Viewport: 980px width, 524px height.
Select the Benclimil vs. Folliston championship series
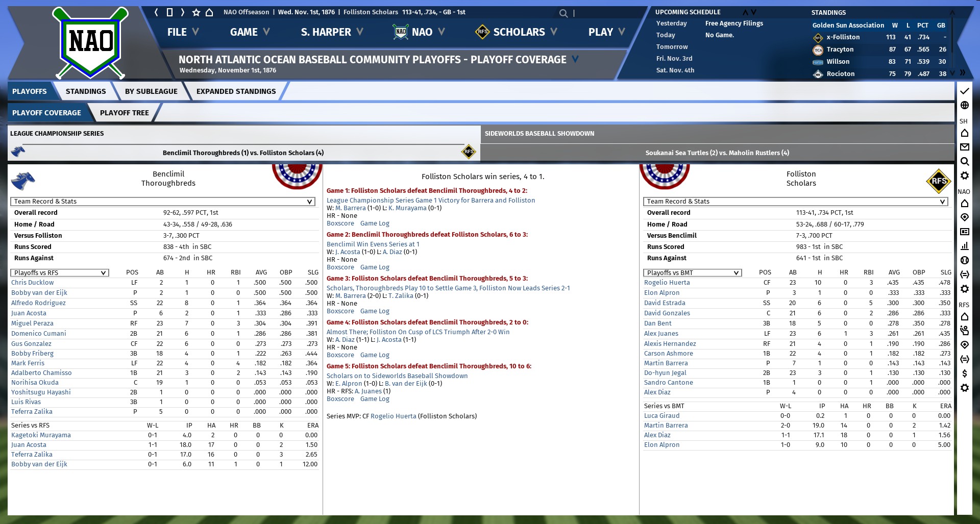point(243,143)
